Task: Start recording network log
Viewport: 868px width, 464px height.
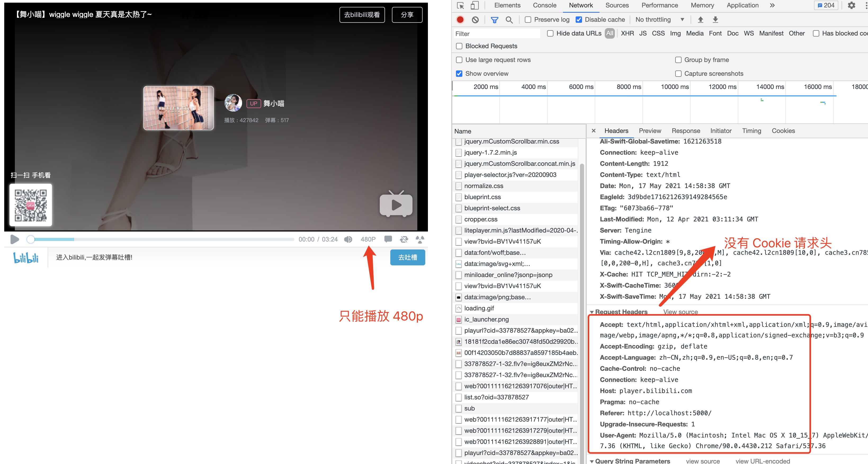Action: [460, 20]
